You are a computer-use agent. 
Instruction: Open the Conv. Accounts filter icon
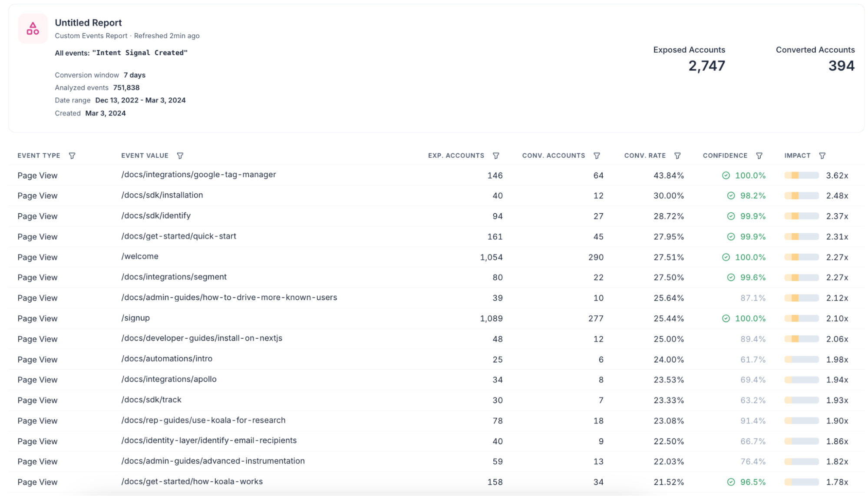597,155
